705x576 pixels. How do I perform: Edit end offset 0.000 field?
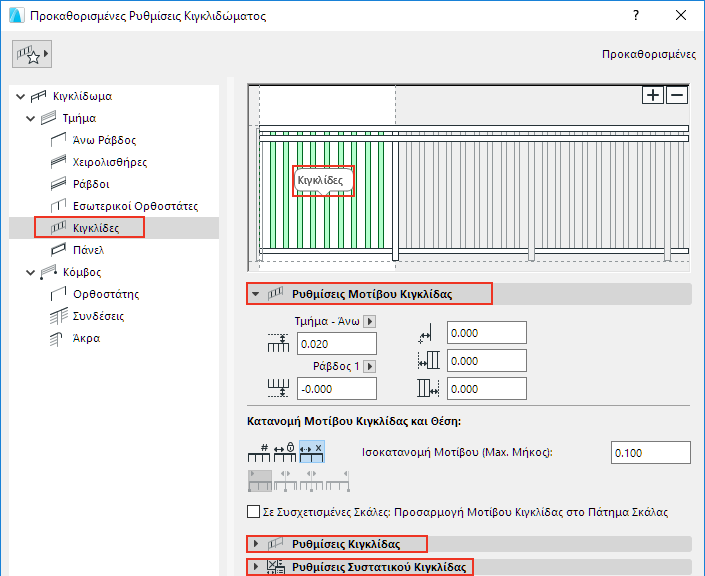click(486, 388)
